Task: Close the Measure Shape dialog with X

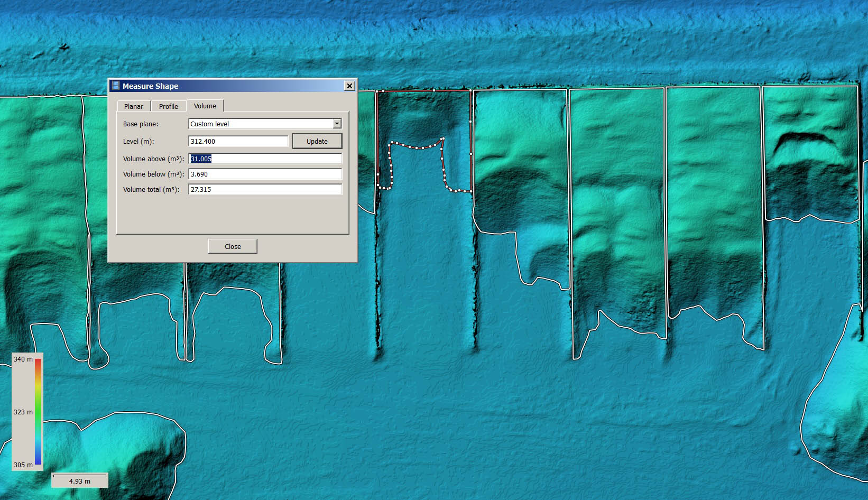Action: pyautogui.click(x=349, y=86)
